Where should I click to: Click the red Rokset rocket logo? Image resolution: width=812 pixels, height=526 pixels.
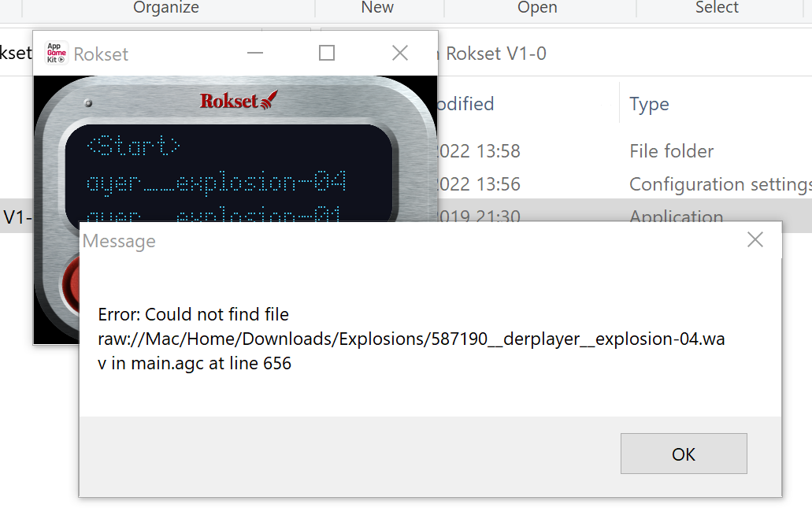tap(239, 101)
